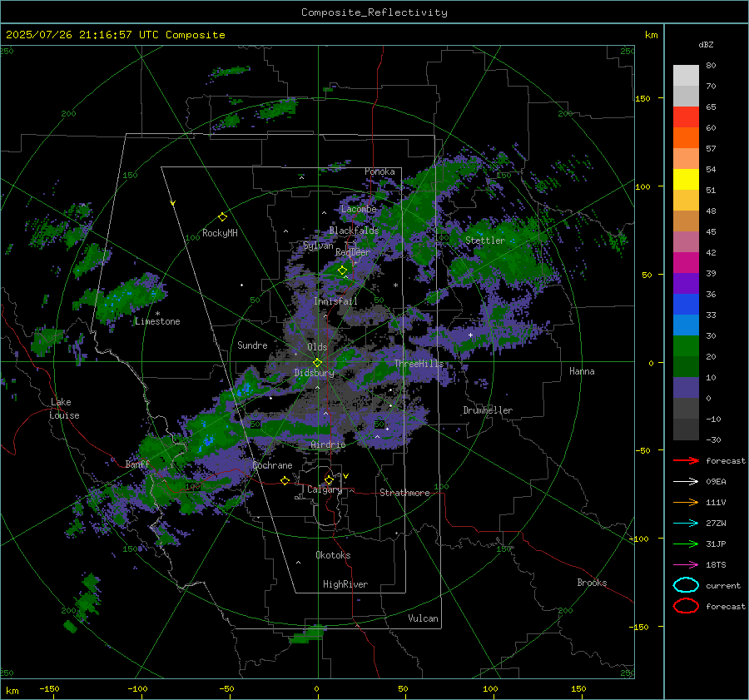The image size is (749, 700).
Task: Click the red forecast ellipse icon
Action: click(686, 606)
